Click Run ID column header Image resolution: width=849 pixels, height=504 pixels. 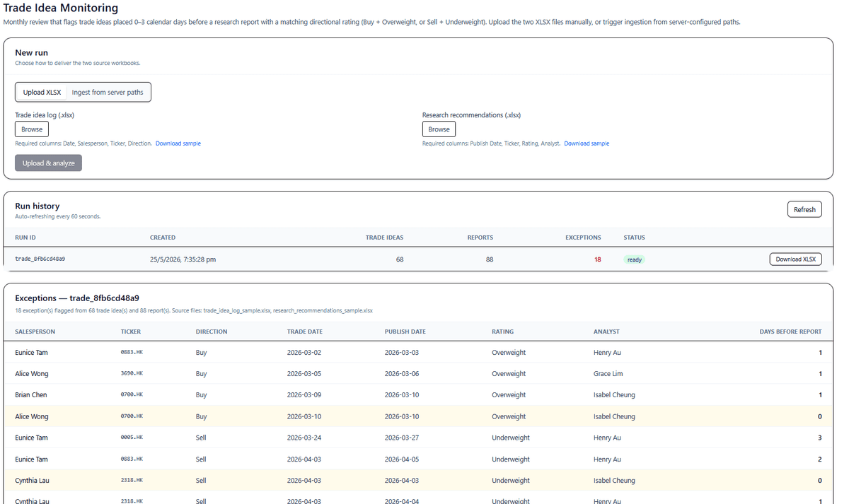click(x=25, y=238)
